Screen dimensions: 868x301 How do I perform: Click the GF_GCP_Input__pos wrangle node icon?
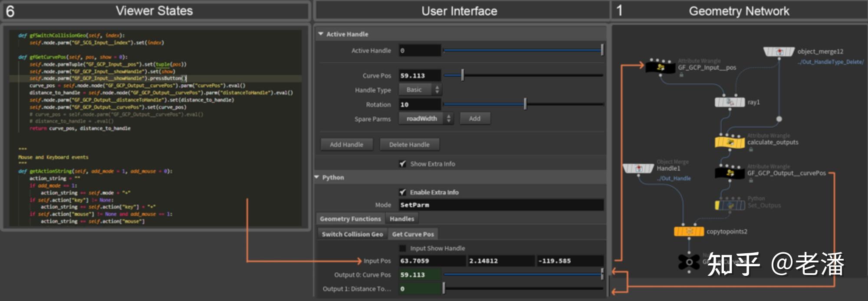(660, 67)
